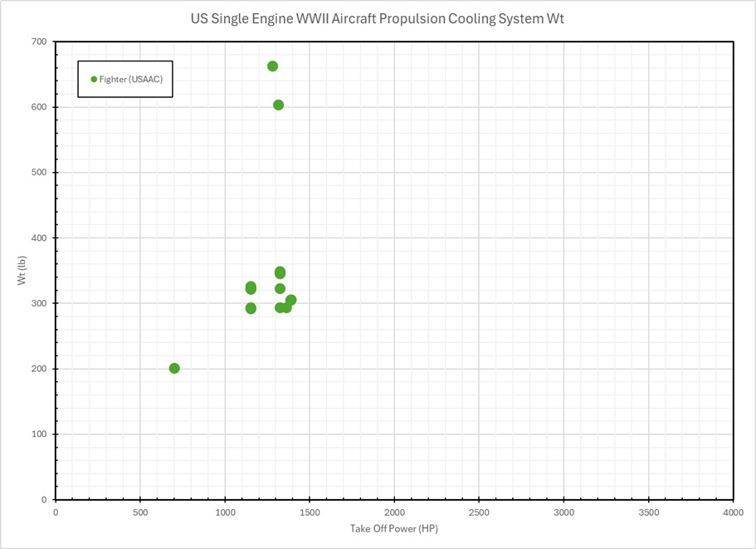Click the 2500 label on horizontal axis
Viewport: 756px width, 549px height.
coord(479,512)
